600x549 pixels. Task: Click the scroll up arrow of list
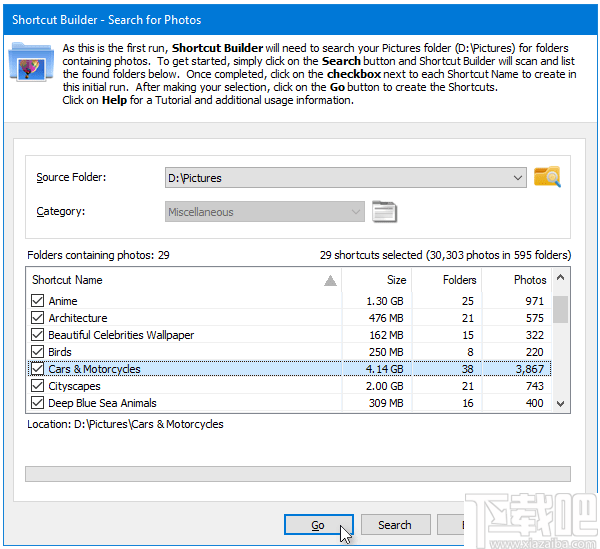(x=561, y=277)
